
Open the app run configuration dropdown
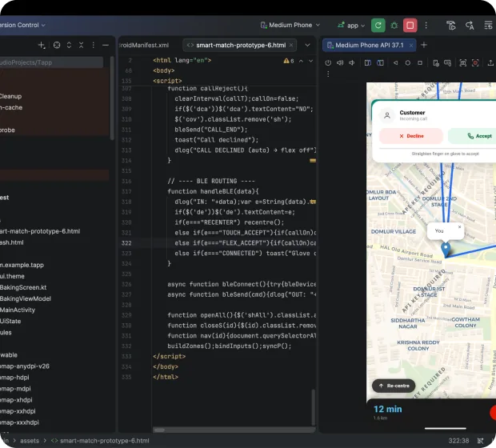351,26
